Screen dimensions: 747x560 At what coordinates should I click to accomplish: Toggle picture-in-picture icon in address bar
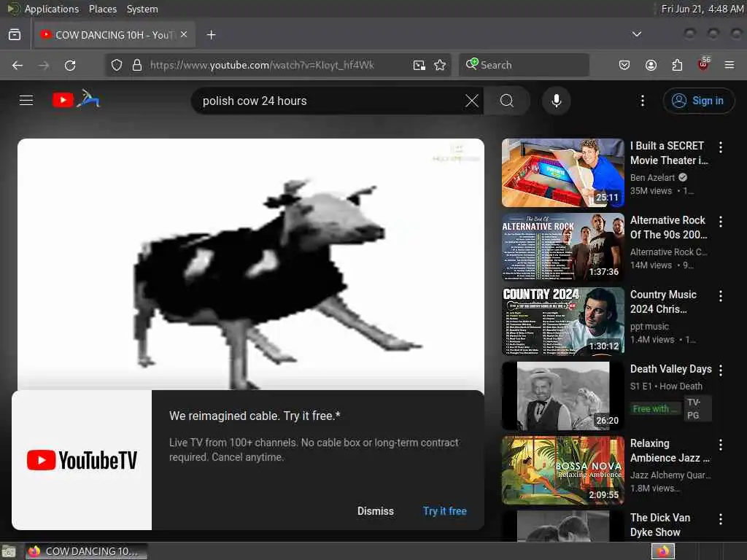tap(419, 65)
